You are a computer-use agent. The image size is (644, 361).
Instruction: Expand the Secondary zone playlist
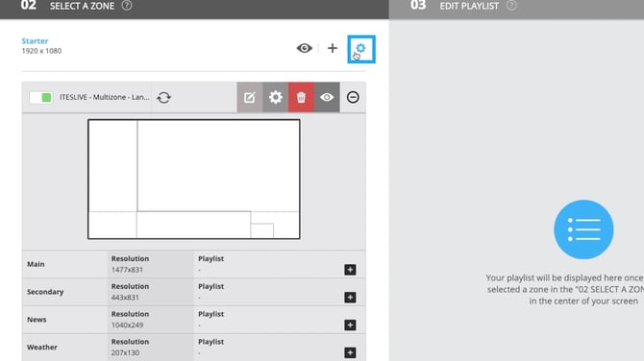point(350,298)
